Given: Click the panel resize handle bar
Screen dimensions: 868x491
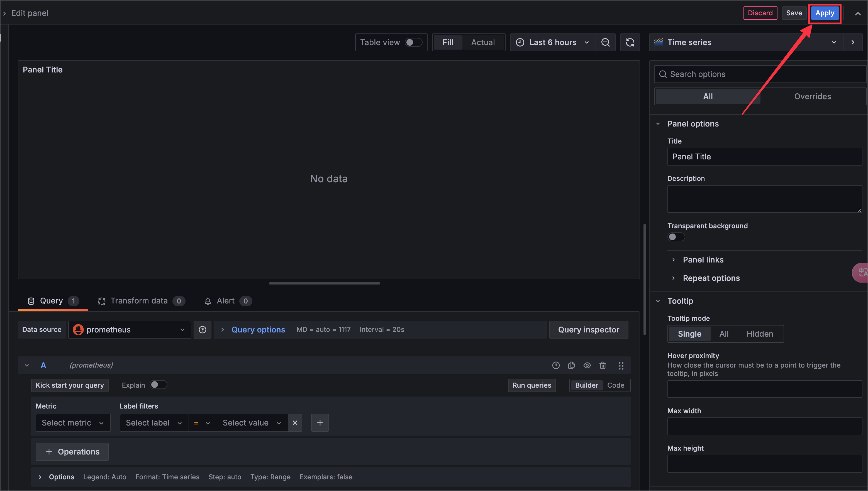Looking at the screenshot, I should pyautogui.click(x=324, y=283).
